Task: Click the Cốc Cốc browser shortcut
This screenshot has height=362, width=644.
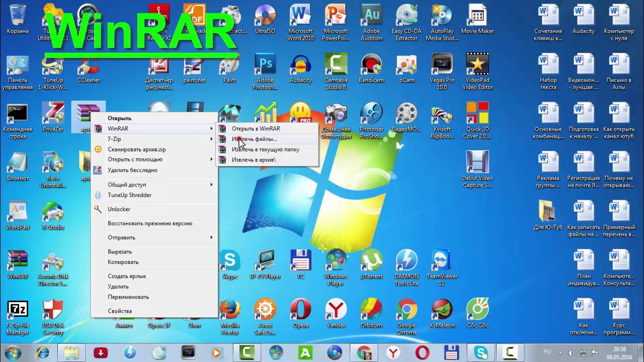Action: pos(477,313)
